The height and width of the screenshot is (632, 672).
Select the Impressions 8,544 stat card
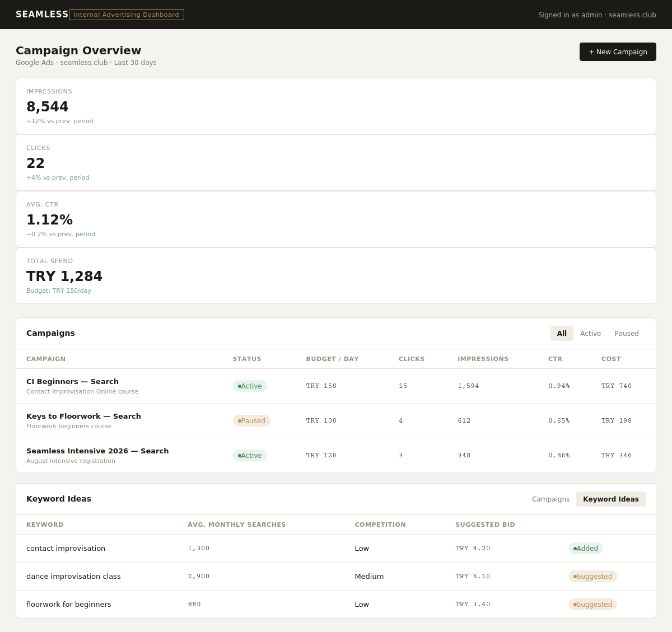[336, 106]
